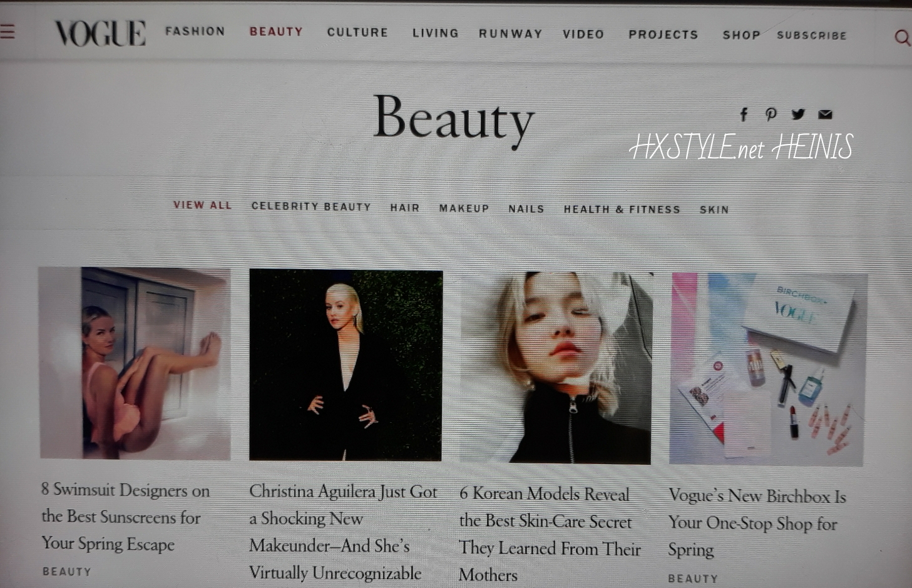Select the Celebrity Beauty tab
912x588 pixels.
tap(311, 206)
